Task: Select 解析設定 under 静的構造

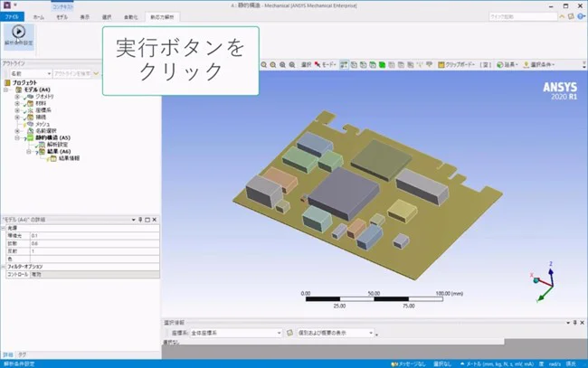Action: tap(57, 145)
